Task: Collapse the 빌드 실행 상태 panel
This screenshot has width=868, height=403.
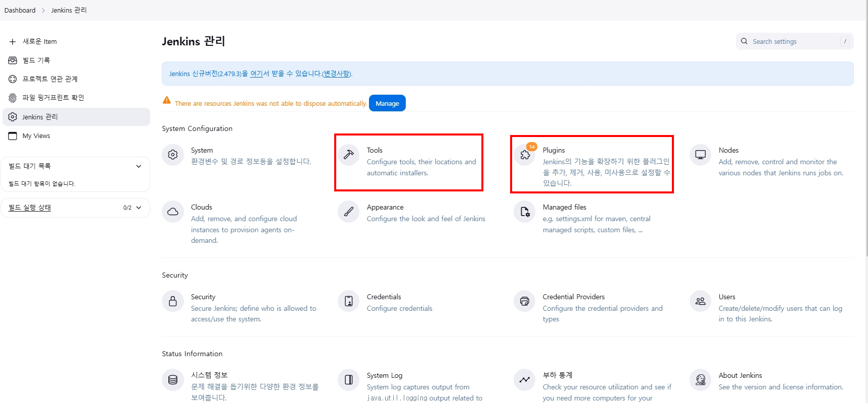Action: (139, 208)
